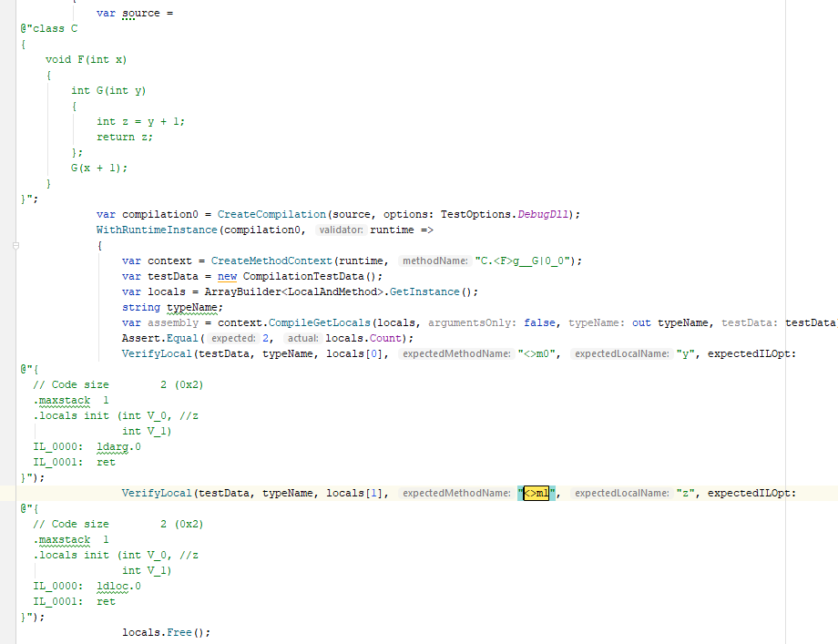Click the "y" expected local name string
This screenshot has width=838, height=644.
click(685, 353)
